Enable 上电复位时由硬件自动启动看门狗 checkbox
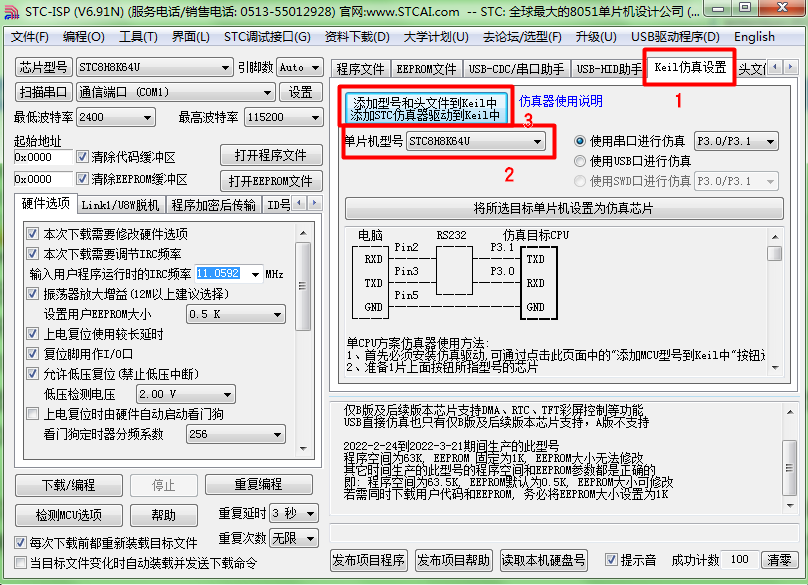The height and width of the screenshot is (585, 808). click(x=32, y=414)
